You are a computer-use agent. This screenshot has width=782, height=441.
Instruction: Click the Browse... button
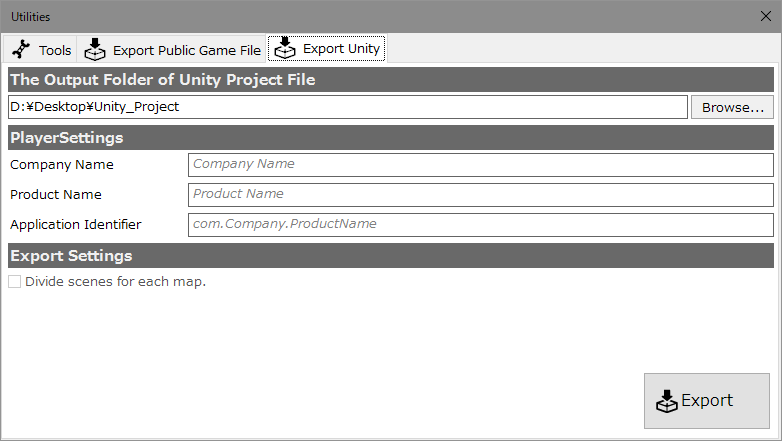(732, 107)
